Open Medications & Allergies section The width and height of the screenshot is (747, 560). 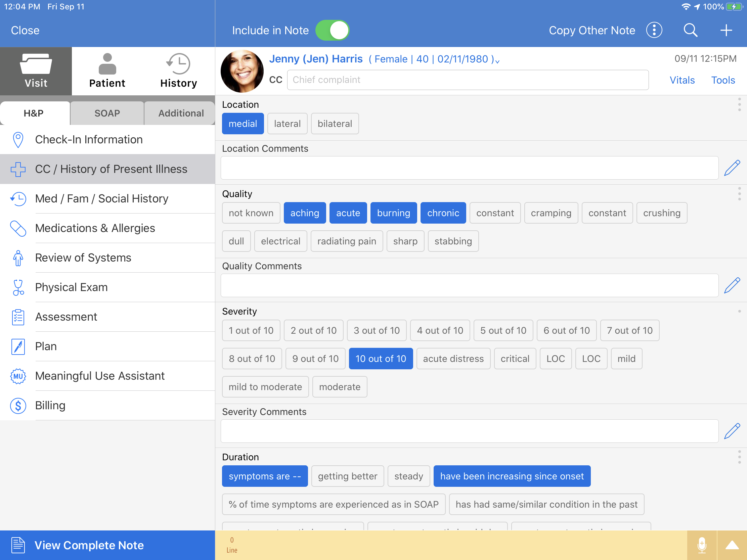pos(107,228)
